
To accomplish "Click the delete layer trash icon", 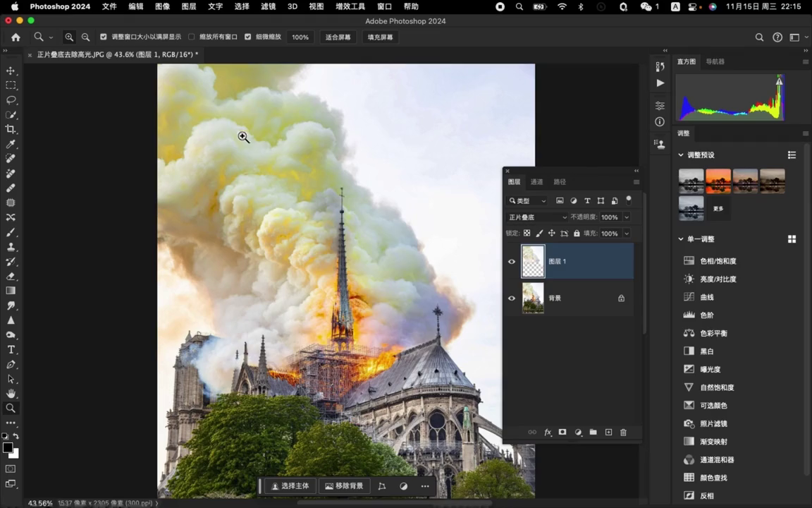I will (x=623, y=433).
